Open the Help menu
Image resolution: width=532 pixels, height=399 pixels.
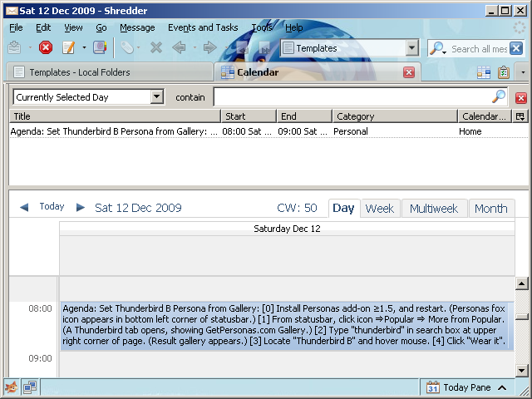293,27
